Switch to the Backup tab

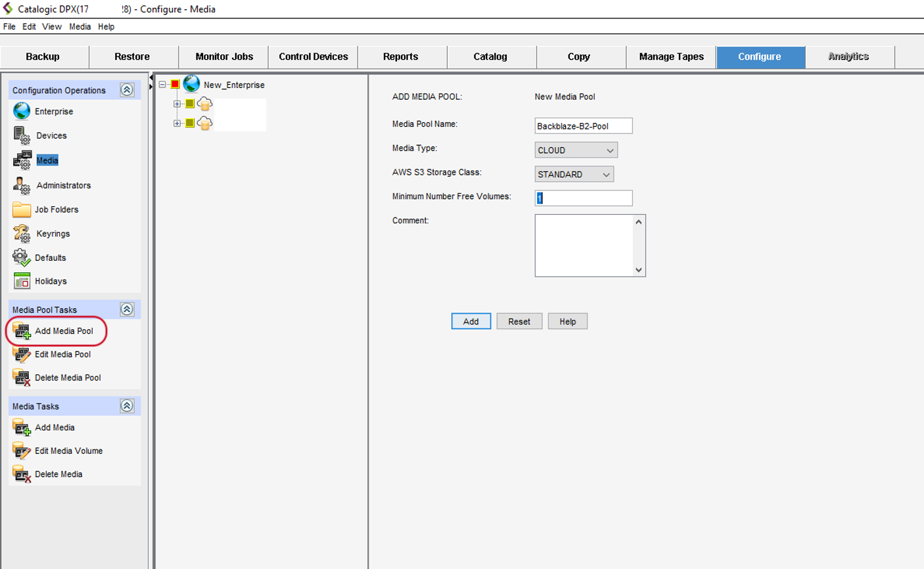tap(43, 57)
